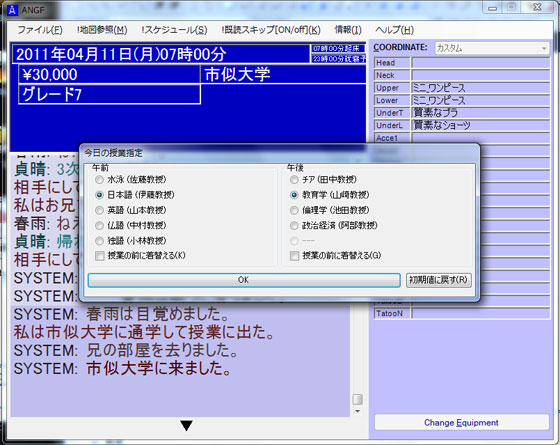Image resolution: width=560 pixels, height=445 pixels.
Task: Click the Change Equipment button
Action: [x=461, y=422]
